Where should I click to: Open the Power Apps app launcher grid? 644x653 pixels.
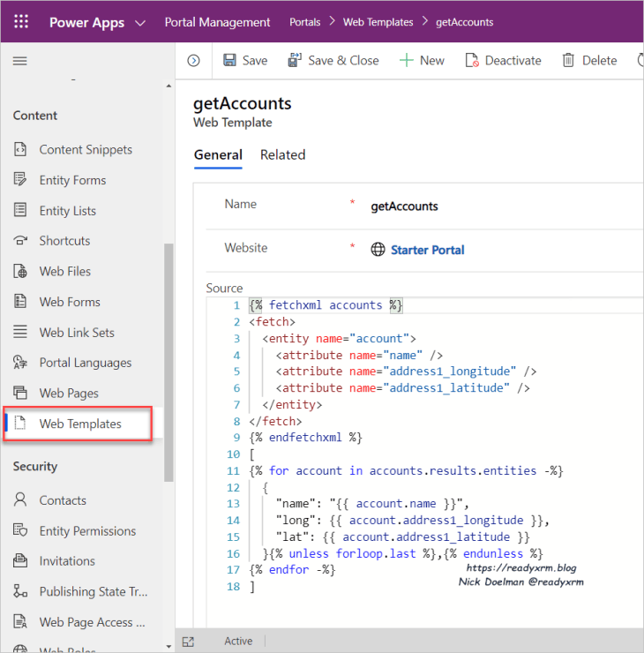21,21
